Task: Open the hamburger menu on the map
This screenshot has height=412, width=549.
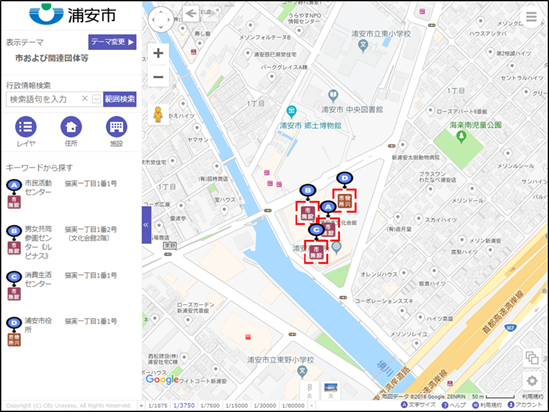Action: click(531, 16)
